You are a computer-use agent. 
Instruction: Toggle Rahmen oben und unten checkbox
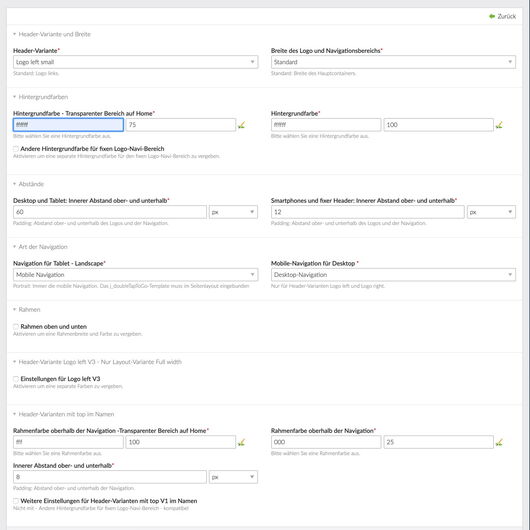pos(16,327)
